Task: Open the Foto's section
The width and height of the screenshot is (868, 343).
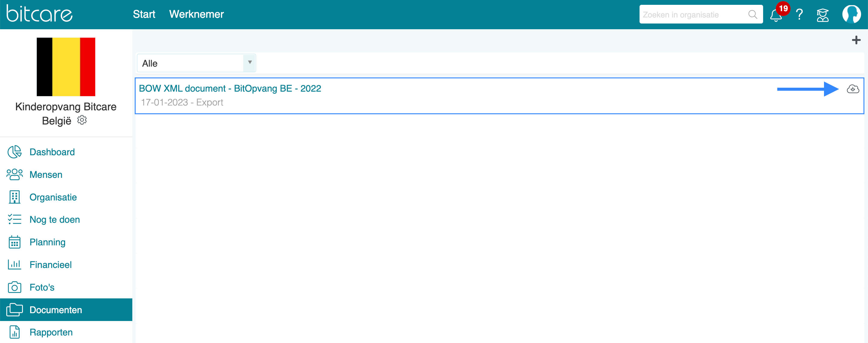Action: (42, 288)
